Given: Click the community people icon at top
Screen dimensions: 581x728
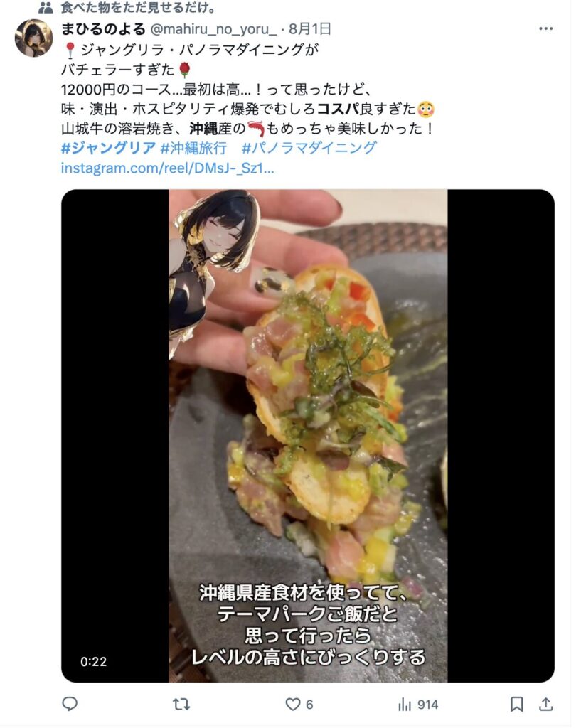Looking at the screenshot, I should [x=46, y=7].
